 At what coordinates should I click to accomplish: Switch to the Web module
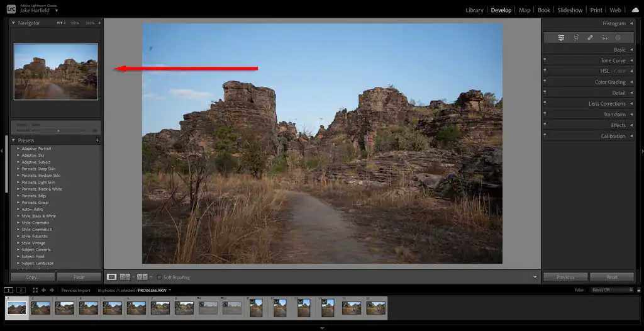coord(615,10)
